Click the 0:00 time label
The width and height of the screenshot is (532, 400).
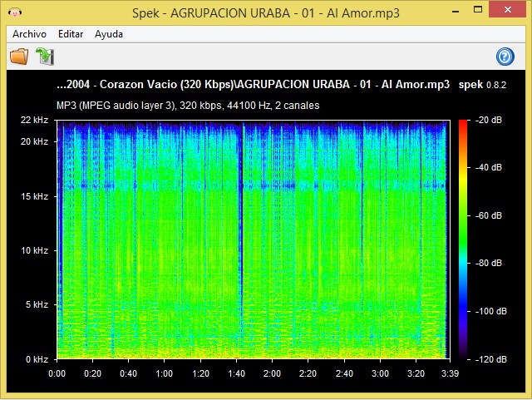57,374
